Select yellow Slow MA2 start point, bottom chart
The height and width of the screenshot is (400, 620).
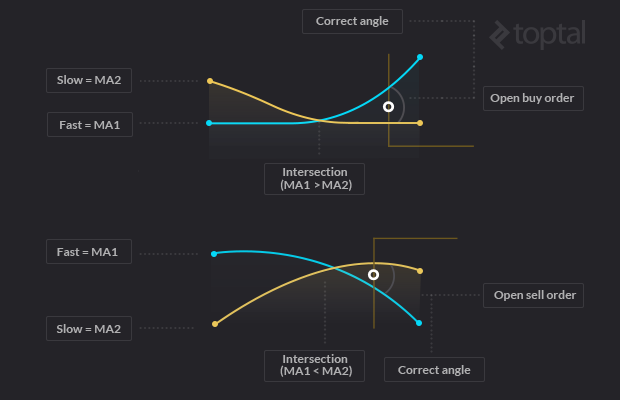[215, 324]
